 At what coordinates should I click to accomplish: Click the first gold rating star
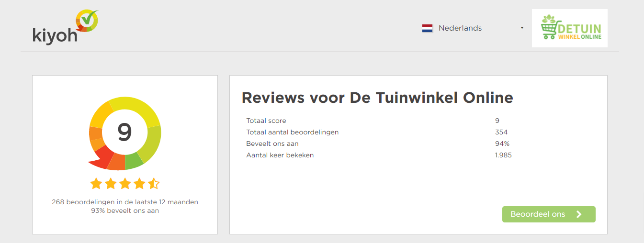point(96,183)
